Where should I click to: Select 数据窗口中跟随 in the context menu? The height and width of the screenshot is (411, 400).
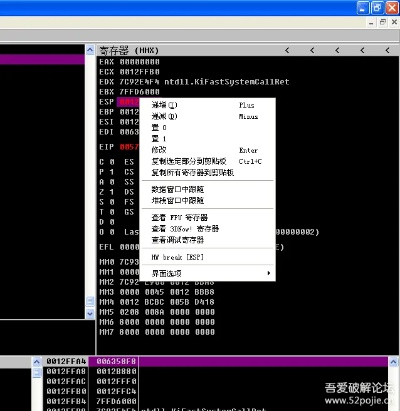tap(207, 189)
